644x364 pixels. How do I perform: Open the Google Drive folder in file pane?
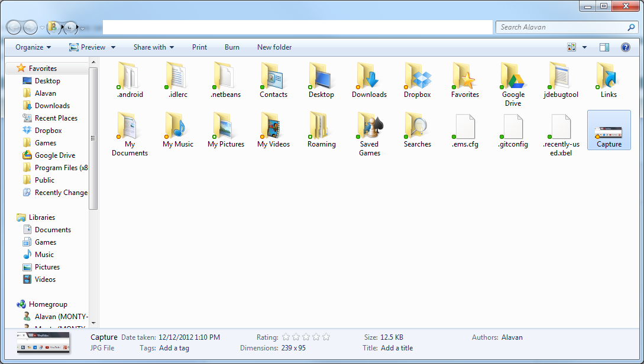pyautogui.click(x=513, y=84)
